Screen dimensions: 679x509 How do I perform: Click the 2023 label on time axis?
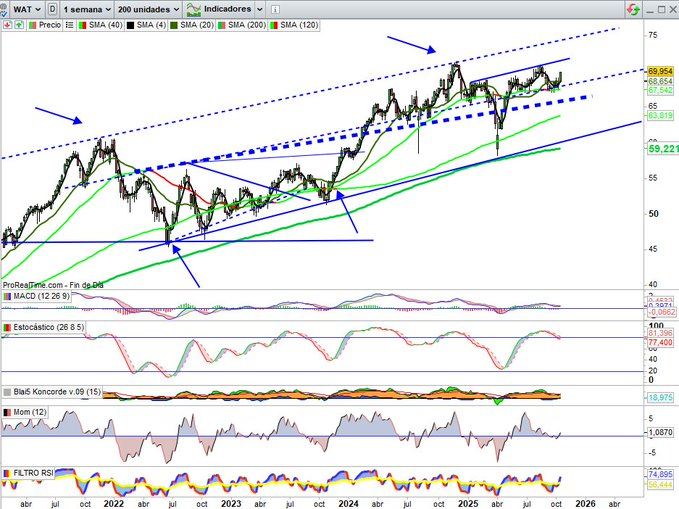click(231, 504)
